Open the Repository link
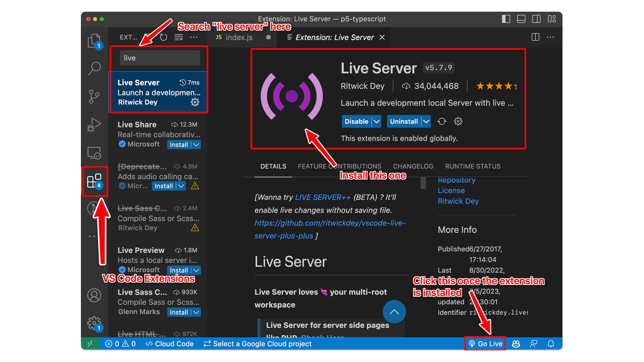This screenshot has height=362, width=644. [456, 180]
